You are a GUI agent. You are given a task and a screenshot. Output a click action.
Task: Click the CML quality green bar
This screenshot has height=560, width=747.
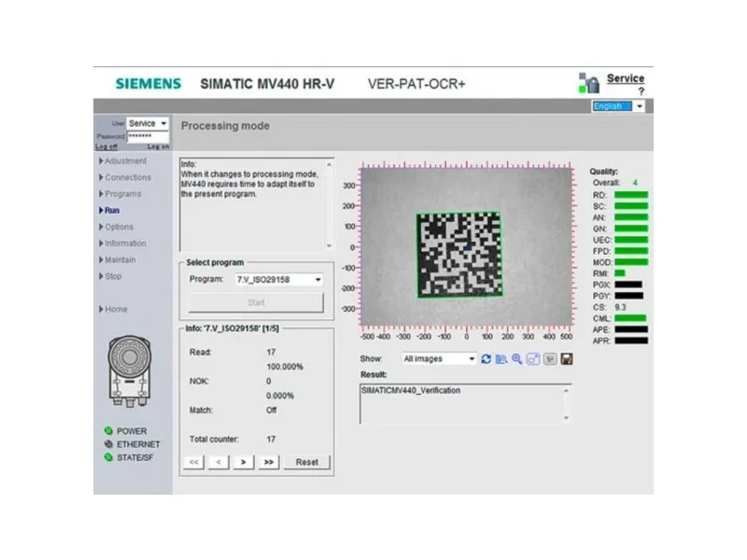pyautogui.click(x=630, y=318)
